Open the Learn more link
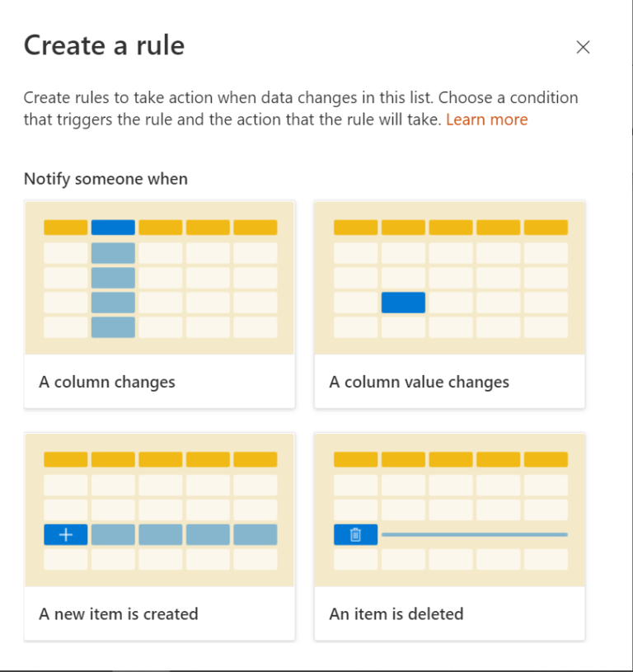This screenshot has width=633, height=672. 486,119
